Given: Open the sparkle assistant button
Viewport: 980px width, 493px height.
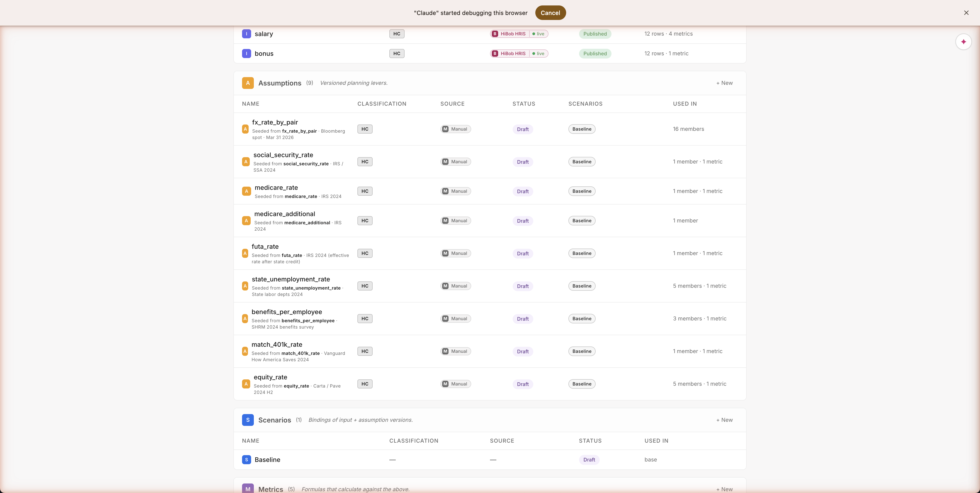Looking at the screenshot, I should pos(963,41).
